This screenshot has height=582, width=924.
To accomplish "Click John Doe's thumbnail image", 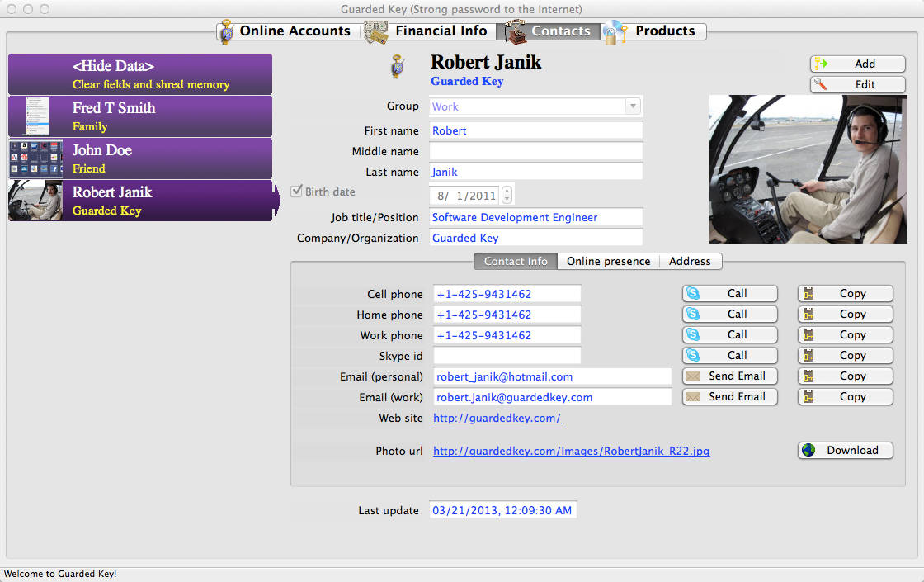I will (36, 159).
